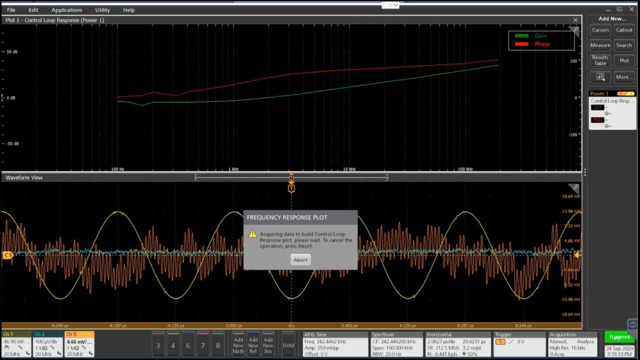Open the Trigger settings badge
The width and height of the screenshot is (640, 360).
click(x=519, y=344)
